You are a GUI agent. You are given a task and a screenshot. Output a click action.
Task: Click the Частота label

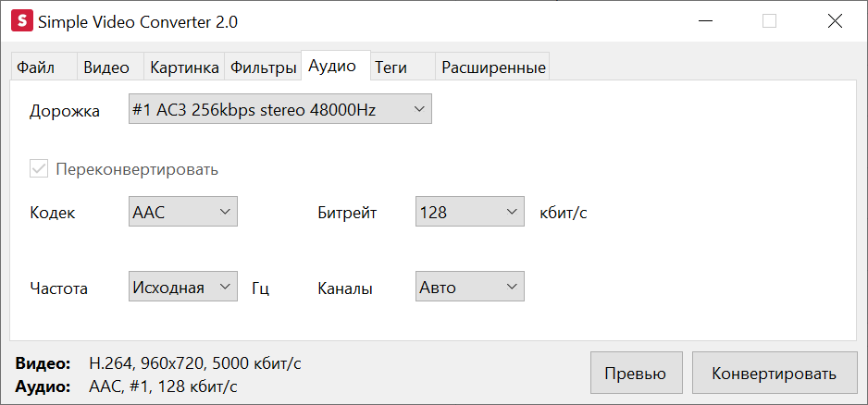point(58,288)
